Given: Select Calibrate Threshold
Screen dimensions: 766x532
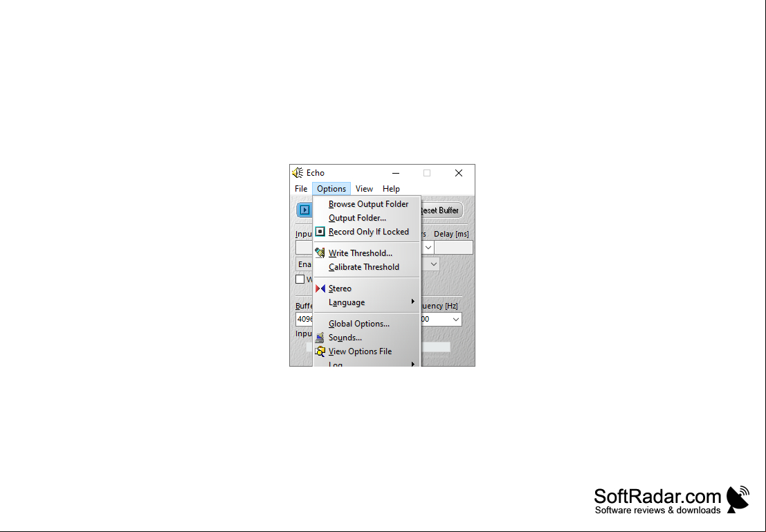Looking at the screenshot, I should pos(366,267).
